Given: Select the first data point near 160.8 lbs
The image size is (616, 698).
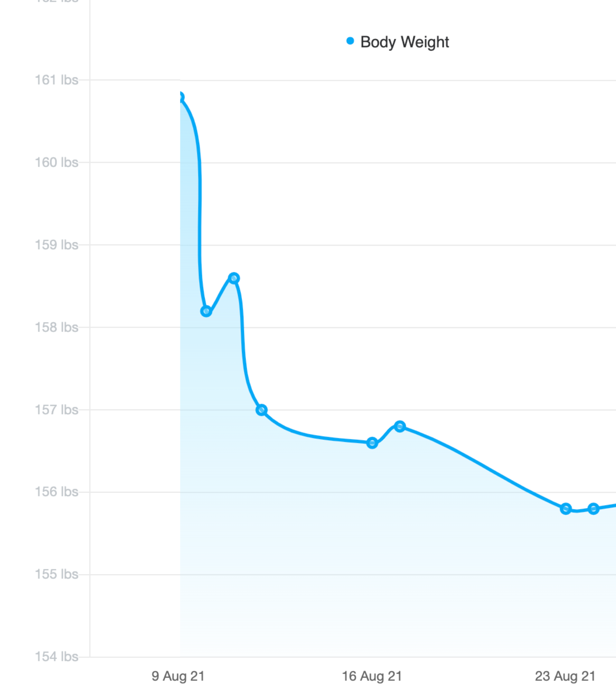Looking at the screenshot, I should coord(180,97).
